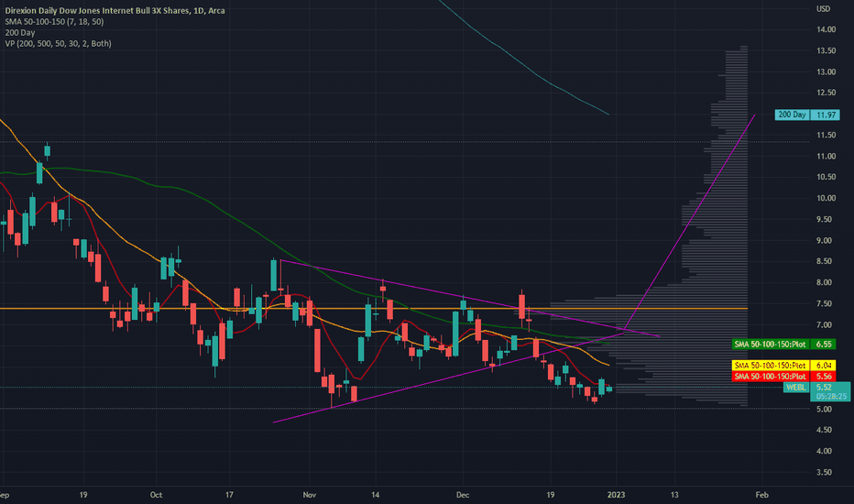Click the 7.00 price axis value
Viewport: 854px width, 504px height.
[x=824, y=324]
